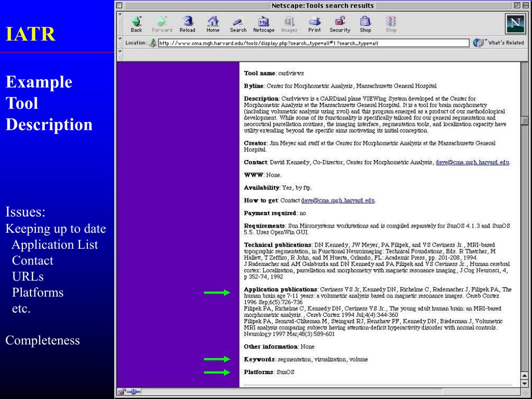Click 'Tool name' label text
This screenshot has width=532, height=399.
260,73
